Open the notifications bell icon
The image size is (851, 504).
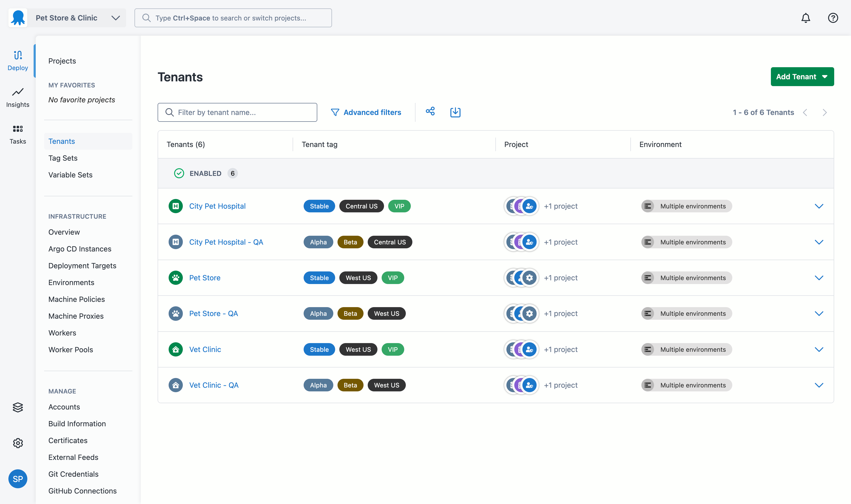tap(806, 18)
